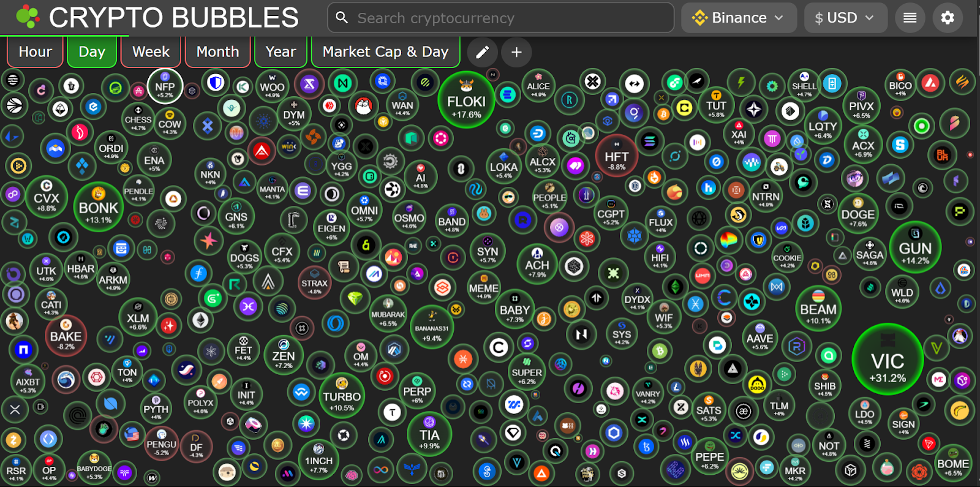Select the ACH +7.9% bubble

point(537,263)
